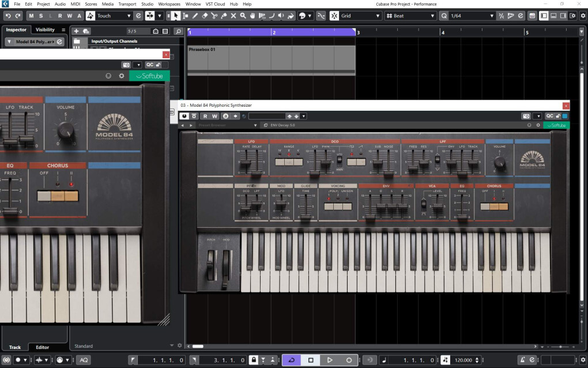This screenshot has width=588, height=368.
Task: Switch to the Visibility tab
Action: pyautogui.click(x=45, y=29)
